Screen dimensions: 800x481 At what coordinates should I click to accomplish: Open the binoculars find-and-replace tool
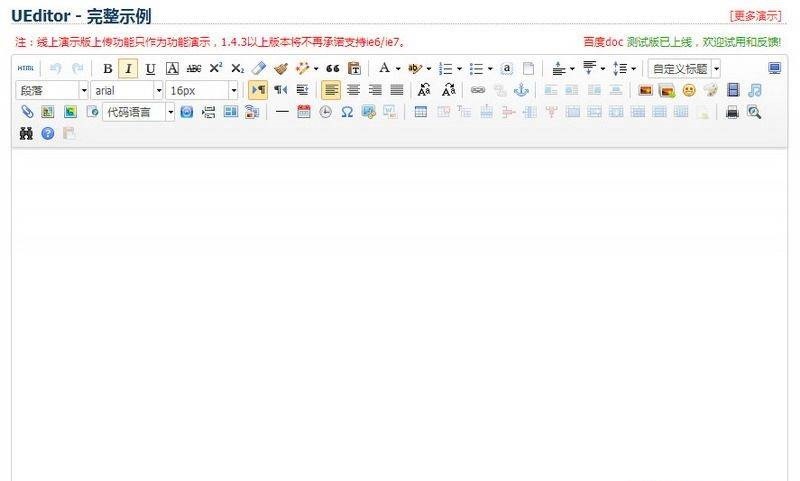[26, 133]
